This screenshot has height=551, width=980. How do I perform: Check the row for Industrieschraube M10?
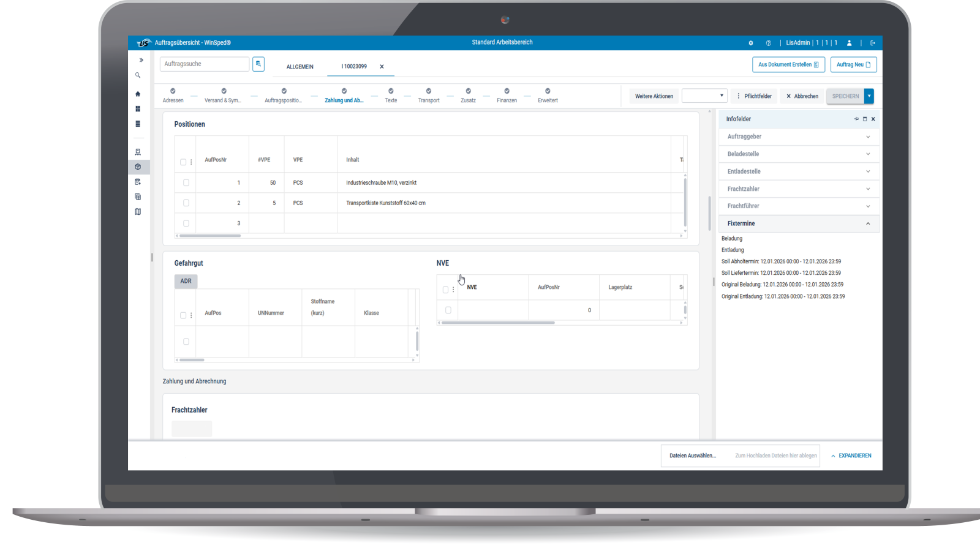186,182
